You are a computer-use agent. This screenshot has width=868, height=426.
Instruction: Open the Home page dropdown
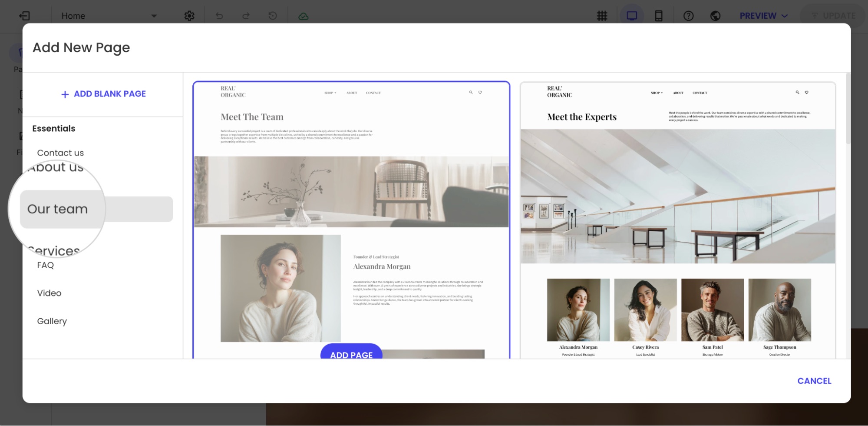109,16
